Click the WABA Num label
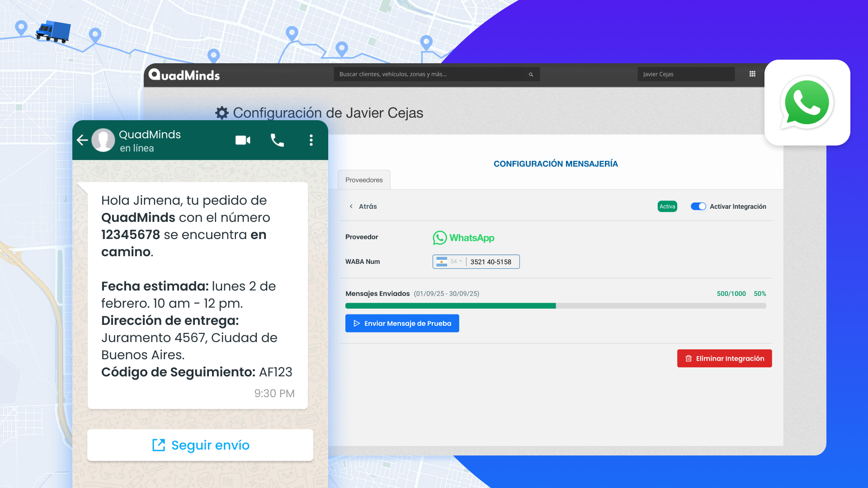The image size is (868, 488). tap(363, 262)
